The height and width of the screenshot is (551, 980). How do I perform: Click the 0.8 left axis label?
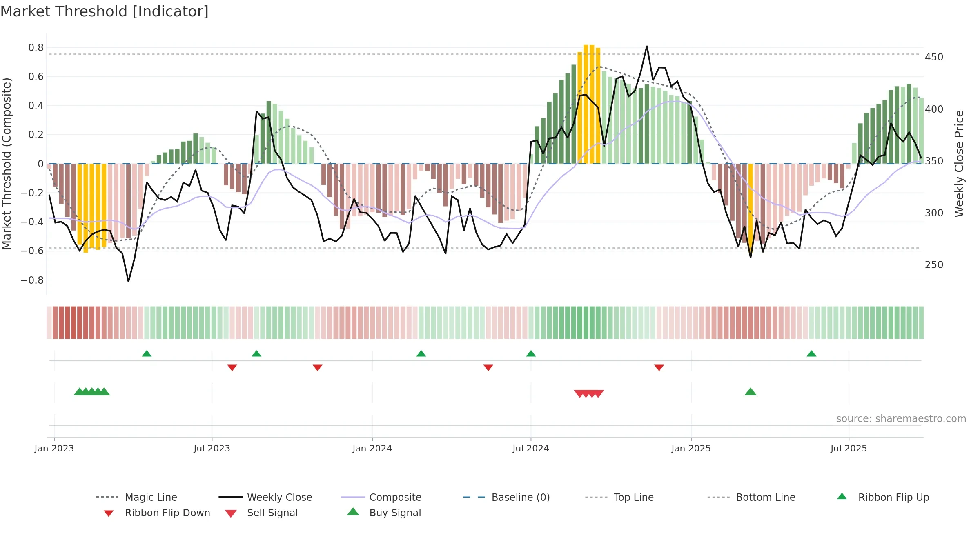[36, 48]
